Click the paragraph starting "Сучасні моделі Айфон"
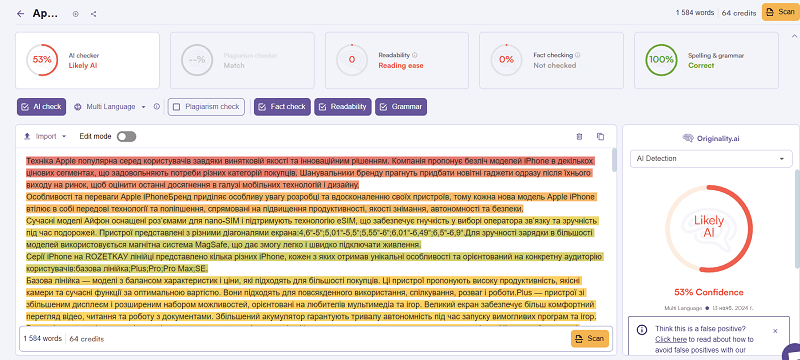 (312, 233)
